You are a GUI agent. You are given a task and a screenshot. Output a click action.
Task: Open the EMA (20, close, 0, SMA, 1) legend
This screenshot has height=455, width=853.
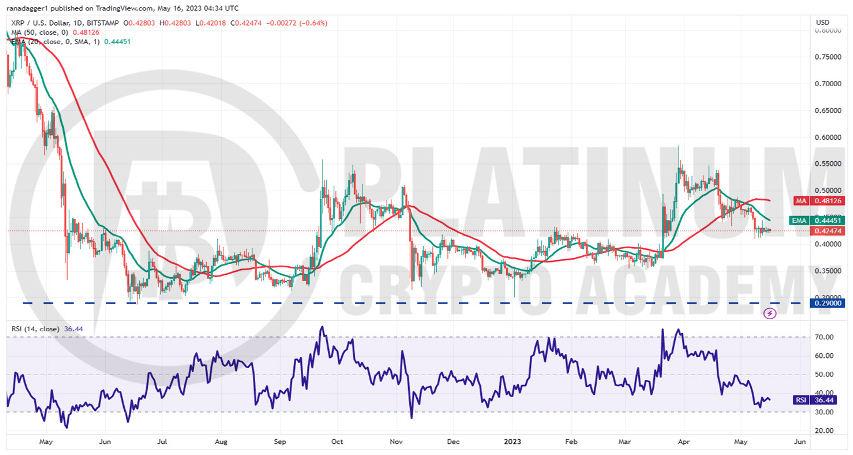pyautogui.click(x=55, y=42)
